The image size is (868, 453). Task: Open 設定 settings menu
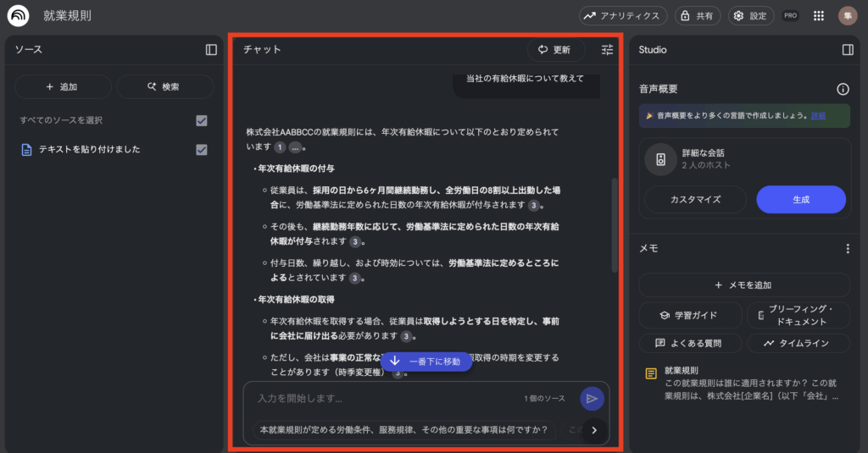point(750,15)
